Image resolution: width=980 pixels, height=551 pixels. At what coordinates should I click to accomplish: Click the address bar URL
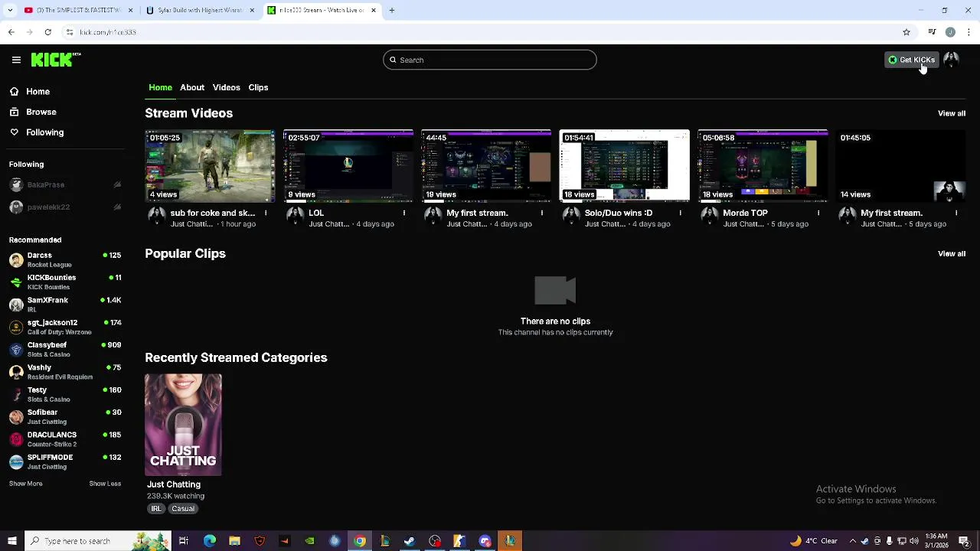[x=108, y=32]
